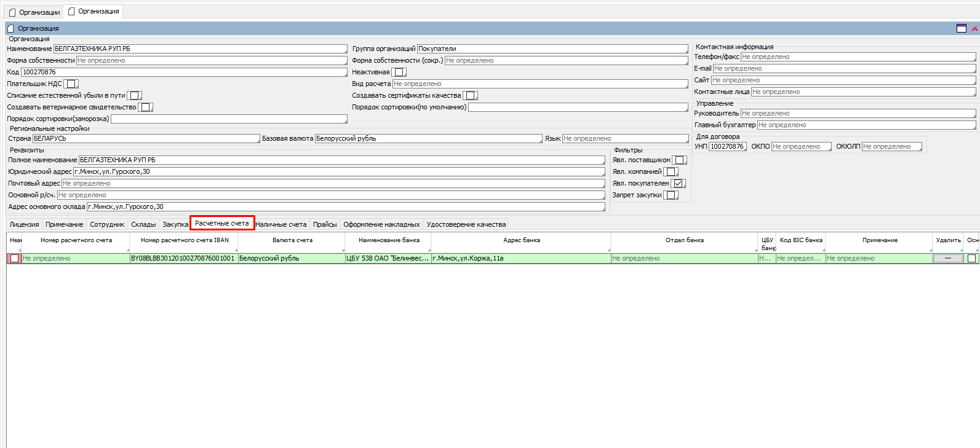
Task: Click the maximize icon in Организация panel header
Action: (962, 28)
